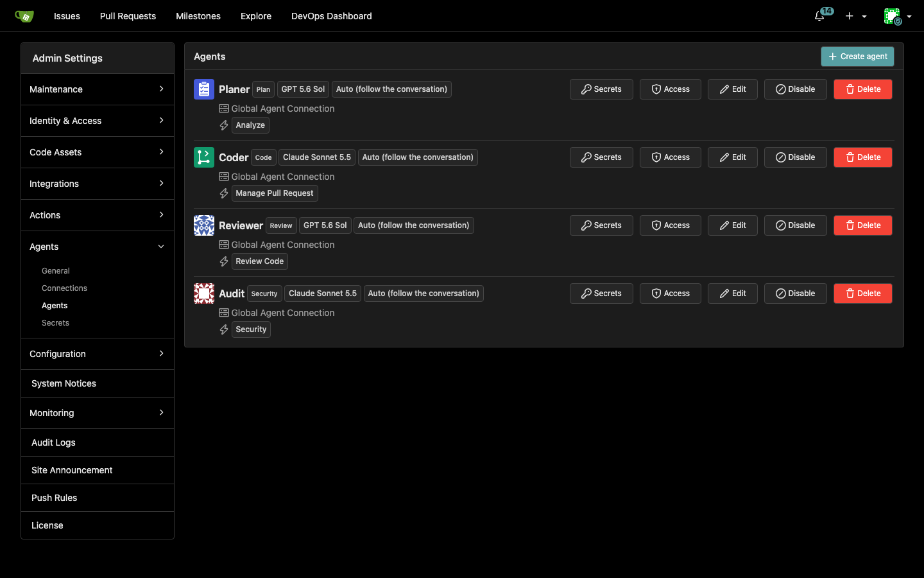Open Audit Logs

(x=98, y=442)
